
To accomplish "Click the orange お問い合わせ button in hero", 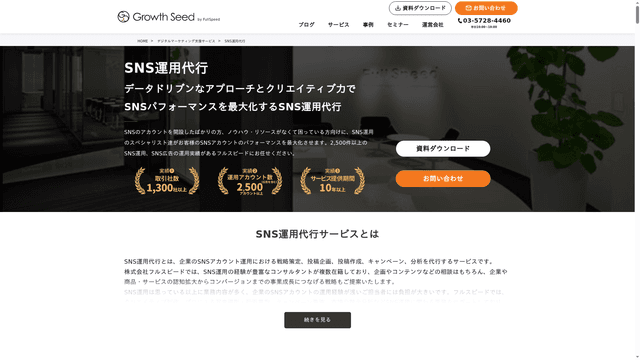I will click(x=443, y=179).
